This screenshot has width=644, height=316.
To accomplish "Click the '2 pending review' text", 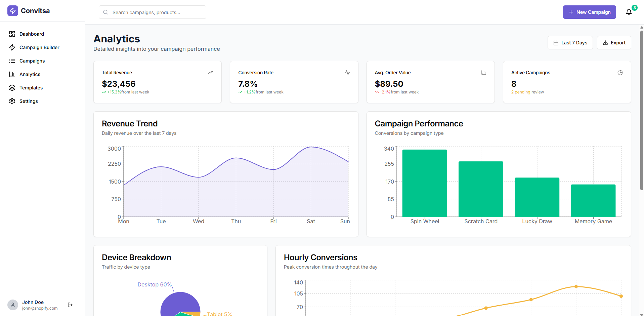I will pyautogui.click(x=527, y=92).
